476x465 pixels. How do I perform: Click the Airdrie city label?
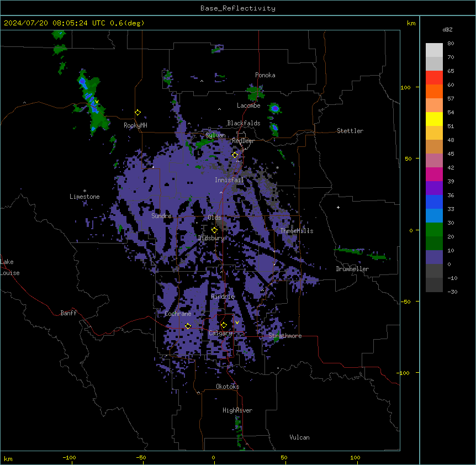coord(223,297)
